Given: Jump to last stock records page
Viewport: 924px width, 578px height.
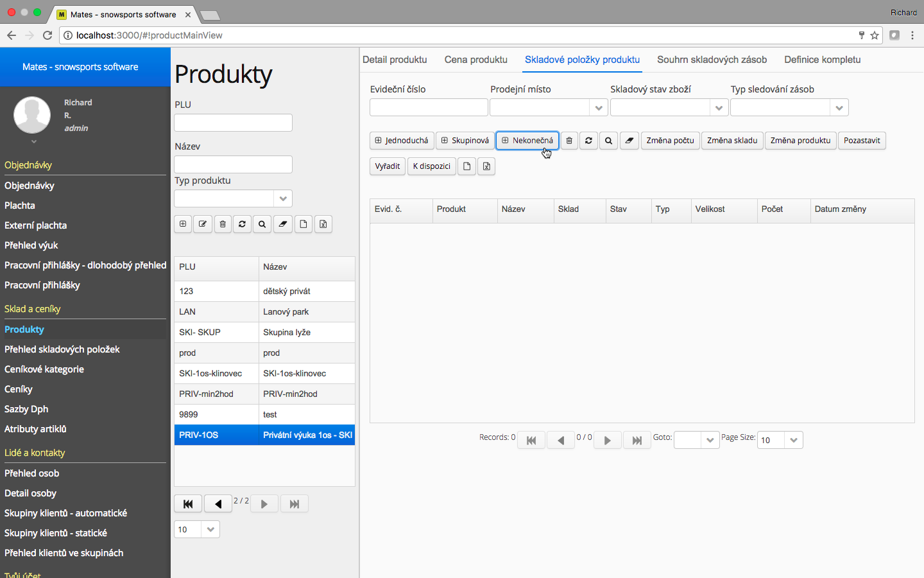Looking at the screenshot, I should pyautogui.click(x=637, y=441).
